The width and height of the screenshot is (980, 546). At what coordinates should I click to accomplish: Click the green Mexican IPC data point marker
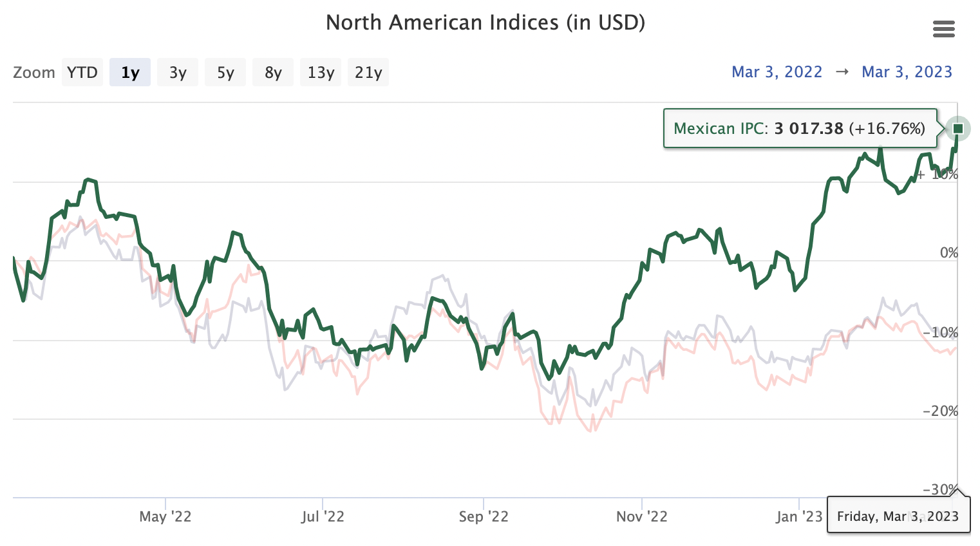pos(958,129)
